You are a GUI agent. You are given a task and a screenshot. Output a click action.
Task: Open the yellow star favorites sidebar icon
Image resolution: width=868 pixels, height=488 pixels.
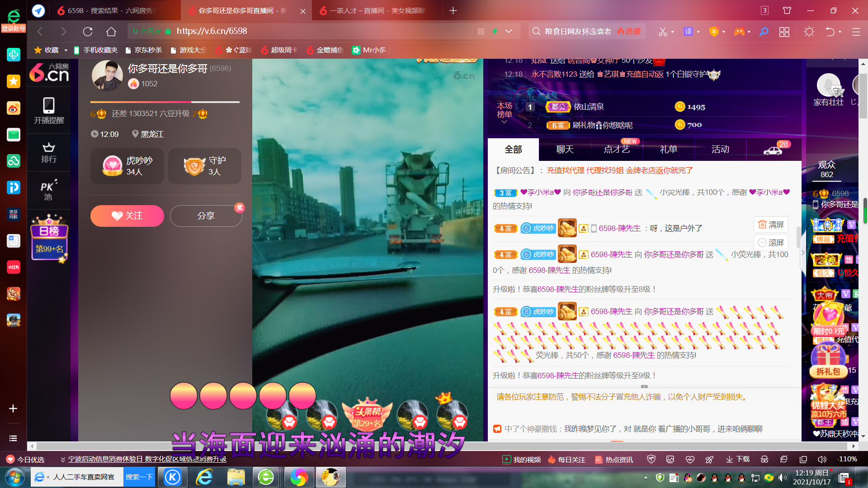point(14,81)
